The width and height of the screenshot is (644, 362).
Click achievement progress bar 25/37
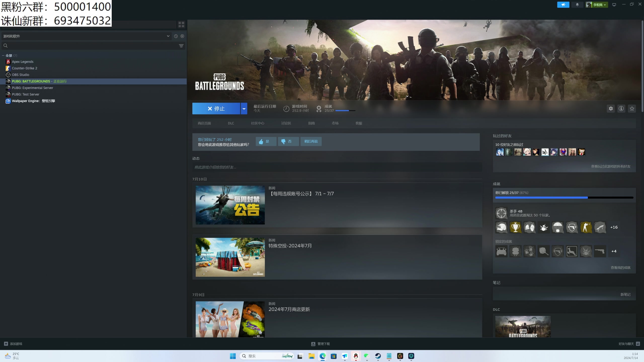coord(564,198)
